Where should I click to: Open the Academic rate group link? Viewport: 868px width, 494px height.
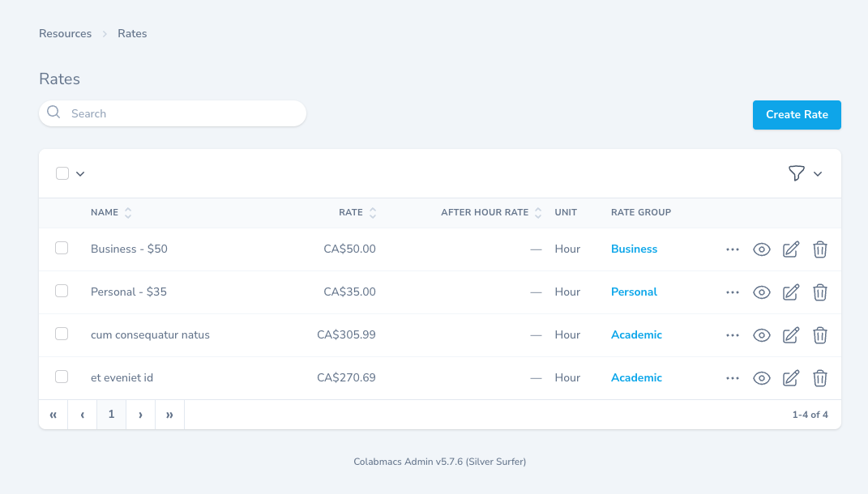tap(636, 334)
